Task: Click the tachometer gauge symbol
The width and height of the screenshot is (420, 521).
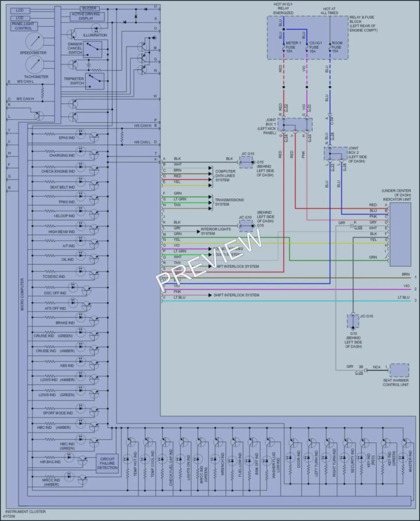Action: (34, 65)
